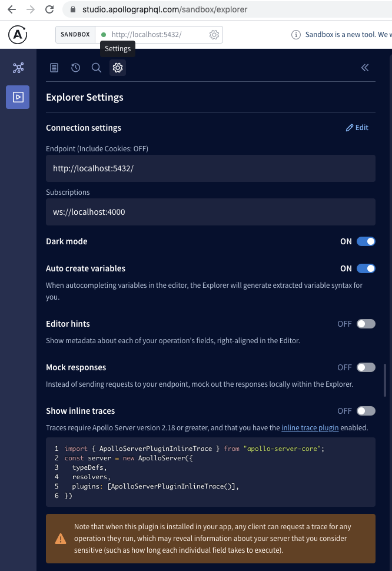Disable Auto create variables
392x571 pixels.
pyautogui.click(x=365, y=268)
